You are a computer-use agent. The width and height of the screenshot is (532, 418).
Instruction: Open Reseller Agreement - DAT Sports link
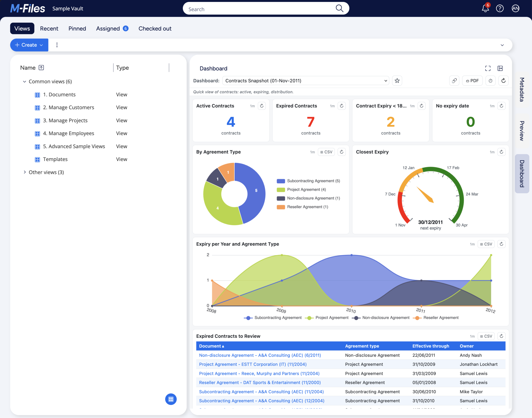click(x=260, y=382)
